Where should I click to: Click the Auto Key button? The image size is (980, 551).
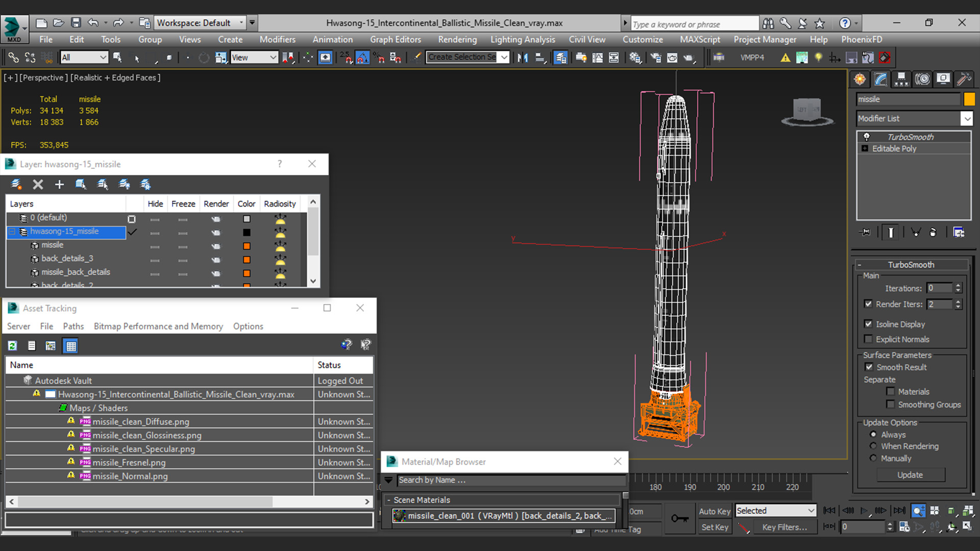click(714, 511)
